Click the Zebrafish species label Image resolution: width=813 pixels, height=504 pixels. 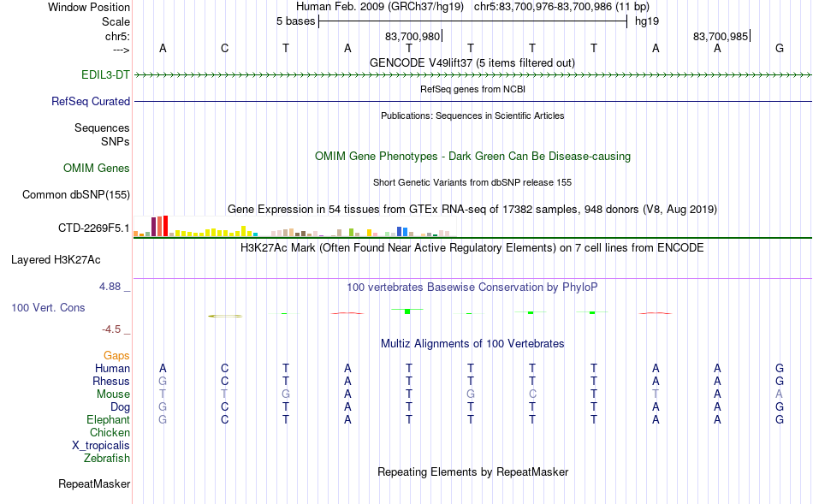pyautogui.click(x=107, y=459)
